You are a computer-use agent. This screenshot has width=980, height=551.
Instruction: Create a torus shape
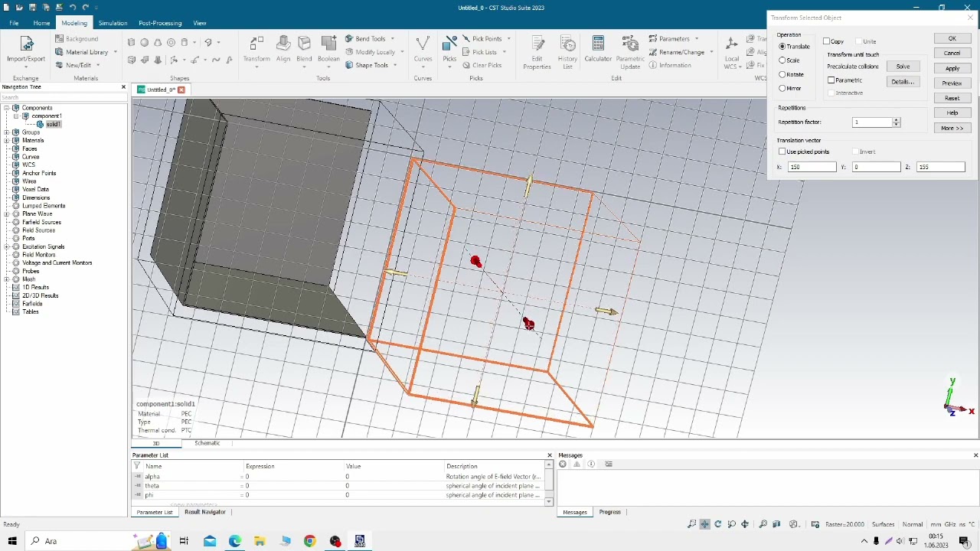click(x=171, y=42)
